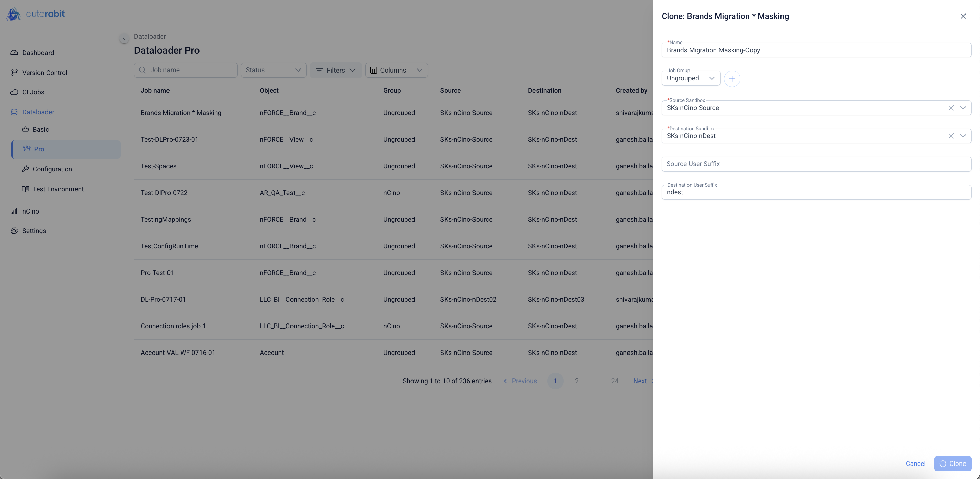Go to Version Control
The width and height of the screenshot is (980, 479).
pos(44,72)
